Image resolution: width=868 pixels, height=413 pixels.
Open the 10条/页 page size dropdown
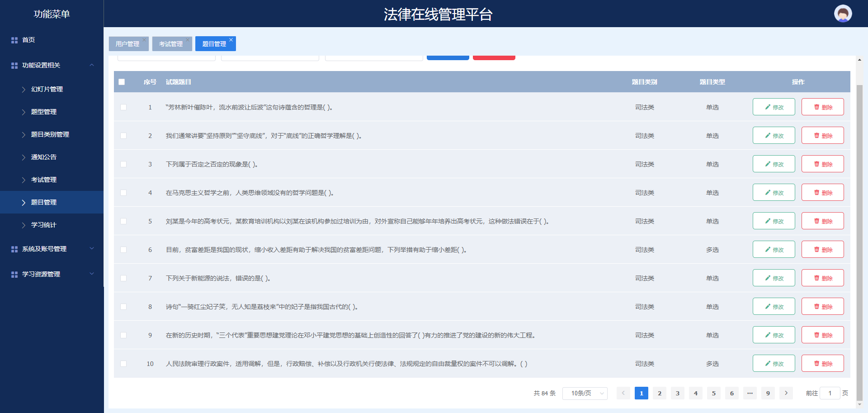click(x=585, y=393)
